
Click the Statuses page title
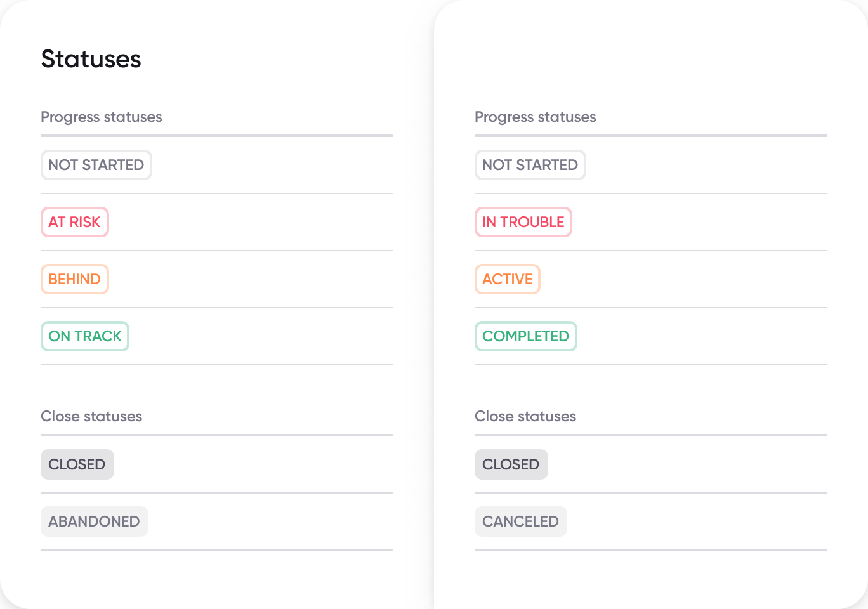tap(91, 59)
